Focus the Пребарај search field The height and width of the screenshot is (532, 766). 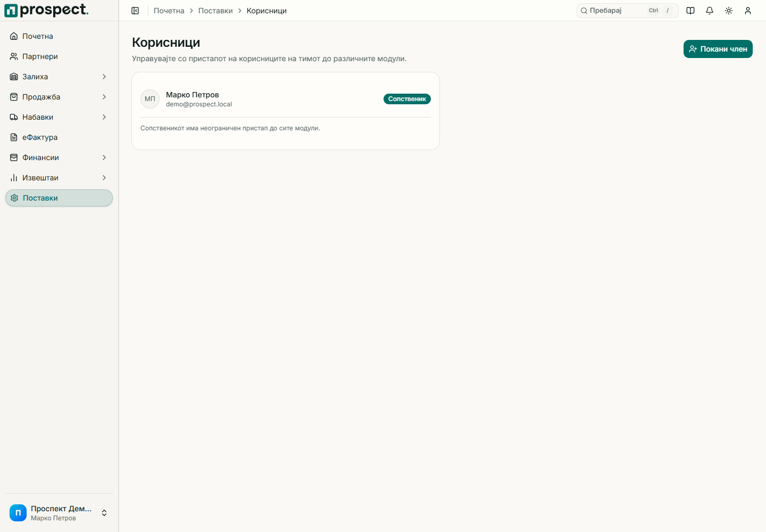point(628,11)
